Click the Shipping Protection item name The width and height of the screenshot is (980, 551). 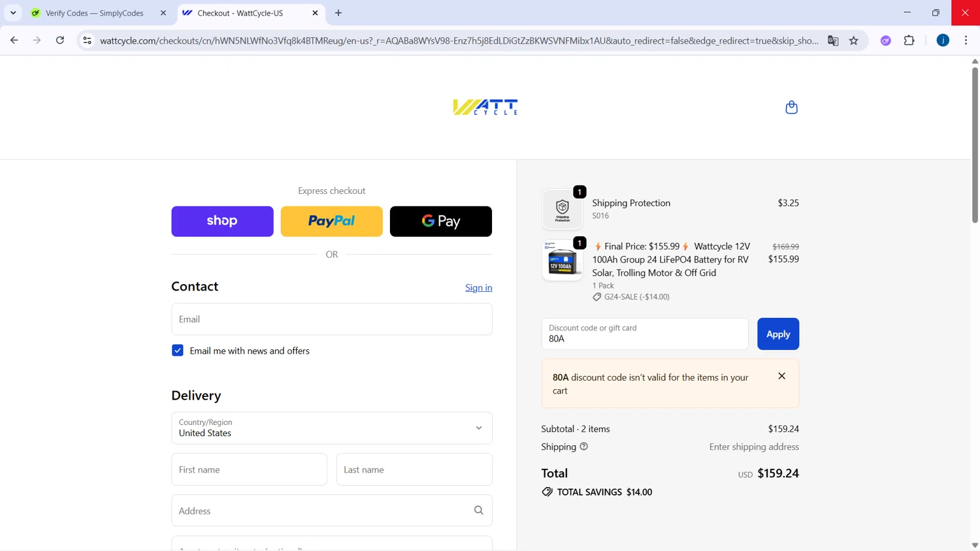(x=631, y=203)
